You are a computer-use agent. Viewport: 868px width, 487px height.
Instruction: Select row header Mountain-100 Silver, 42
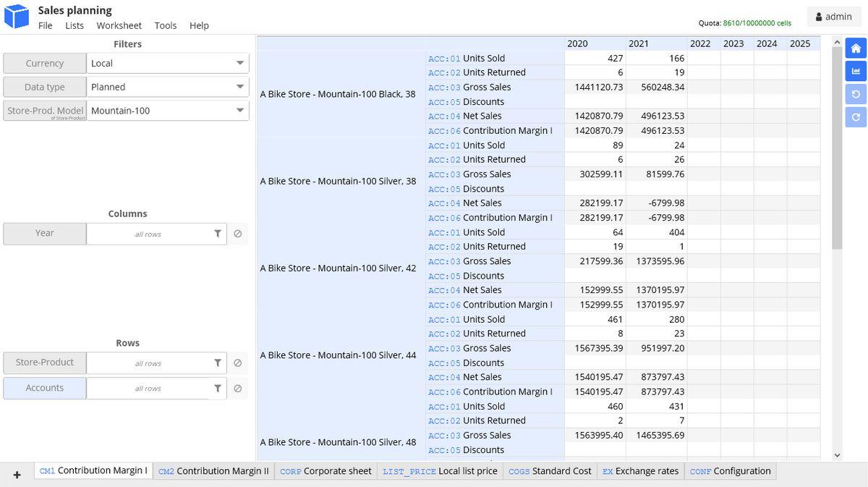point(341,268)
